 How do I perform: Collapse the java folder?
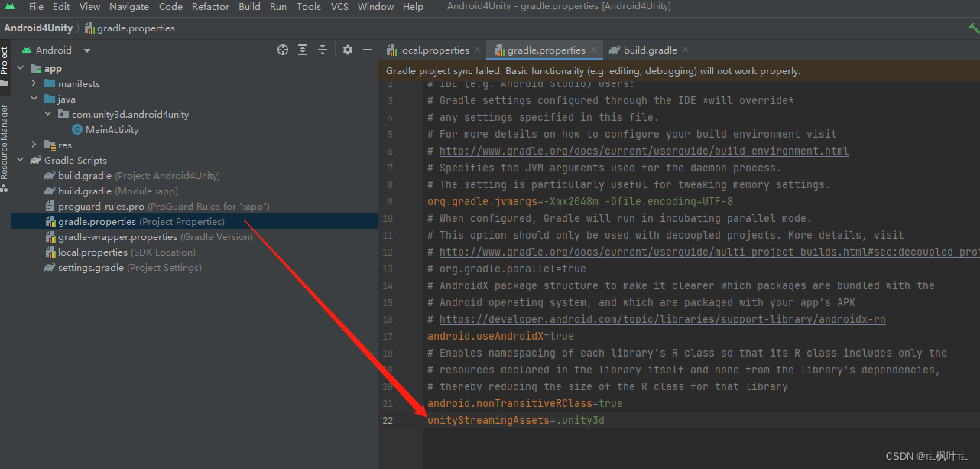coord(34,99)
